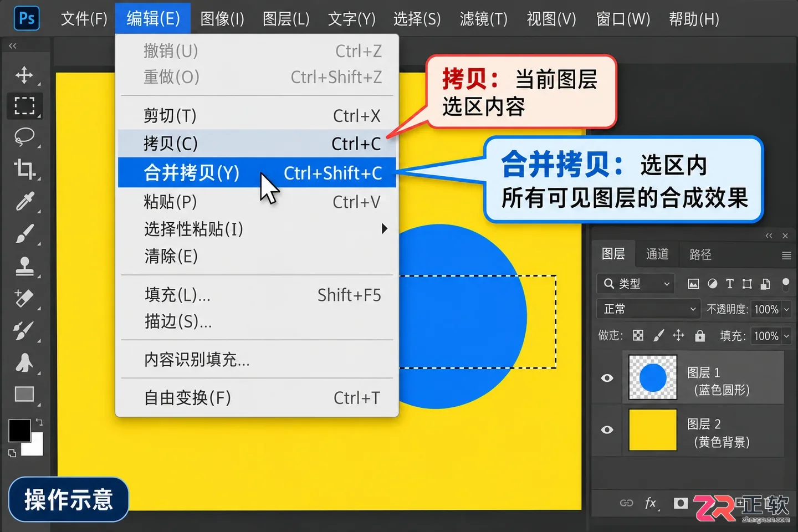Add a layer style with fx icon
The width and height of the screenshot is (798, 532).
point(652,503)
